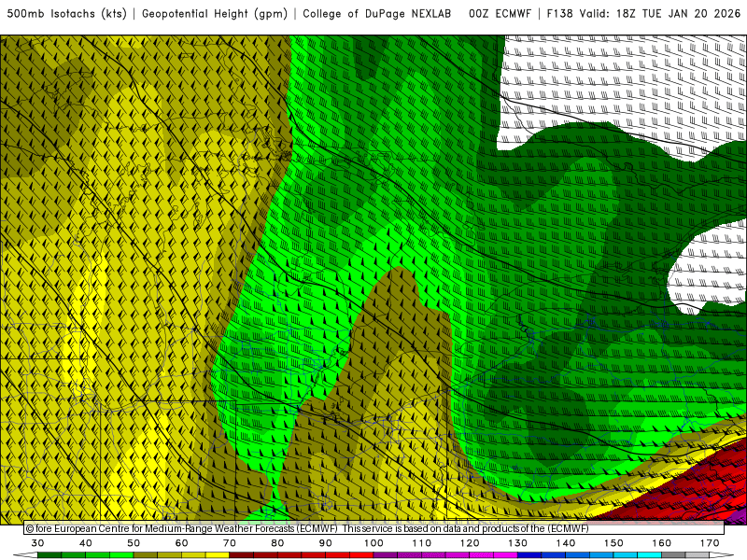Screen dimensions: 747x560
Task: Click the '130' label on the color scale
Action: point(518,543)
